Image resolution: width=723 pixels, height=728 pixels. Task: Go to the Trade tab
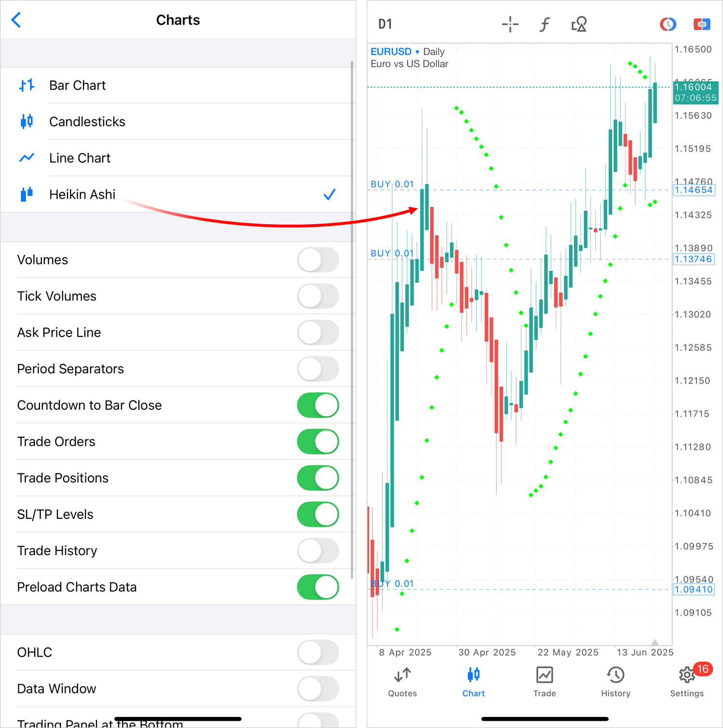(x=545, y=681)
